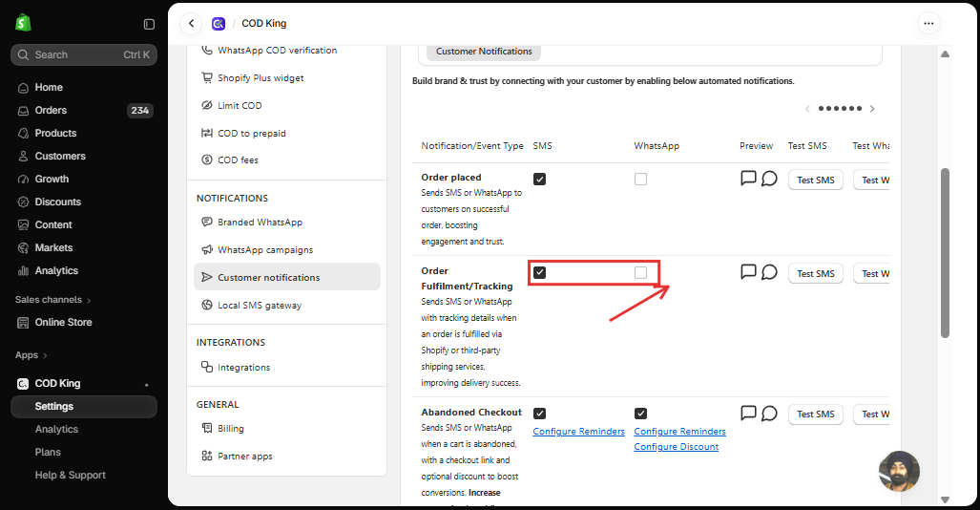
Task: Click Configure Reminders link under WhatsApp
Action: (680, 432)
